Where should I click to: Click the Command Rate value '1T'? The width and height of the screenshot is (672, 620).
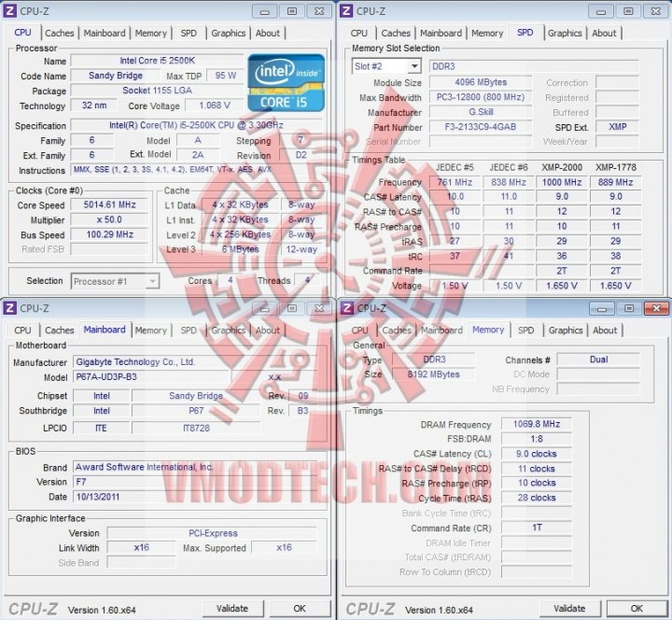[x=536, y=528]
